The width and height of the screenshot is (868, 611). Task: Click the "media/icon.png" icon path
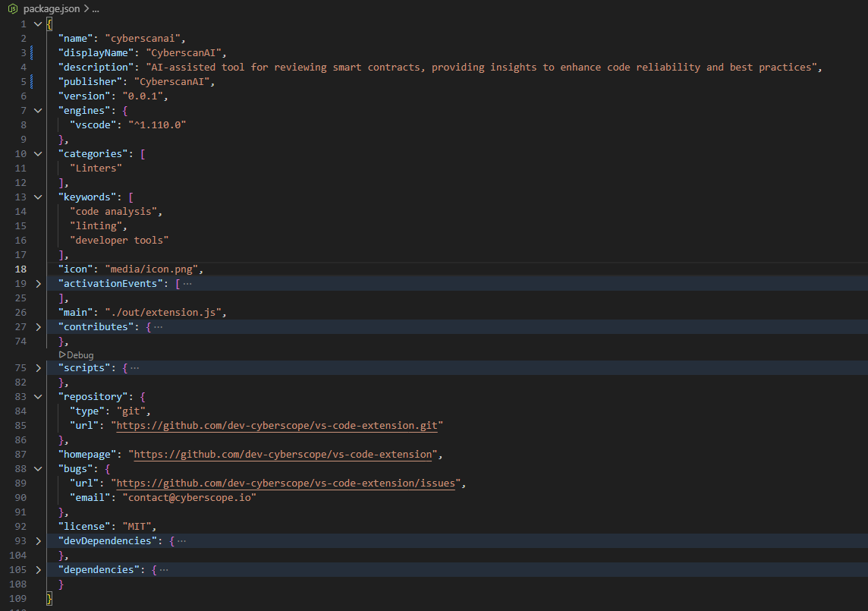(x=152, y=269)
